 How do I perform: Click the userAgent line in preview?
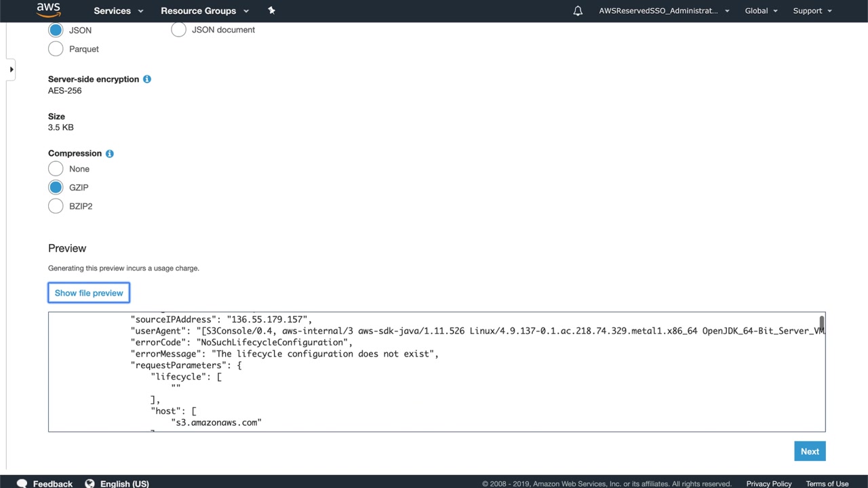pyautogui.click(x=477, y=331)
